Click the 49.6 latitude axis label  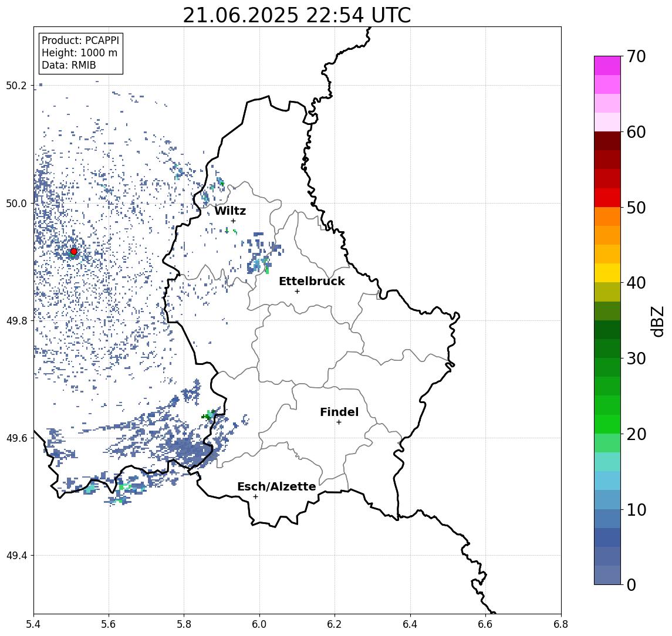tap(16, 438)
